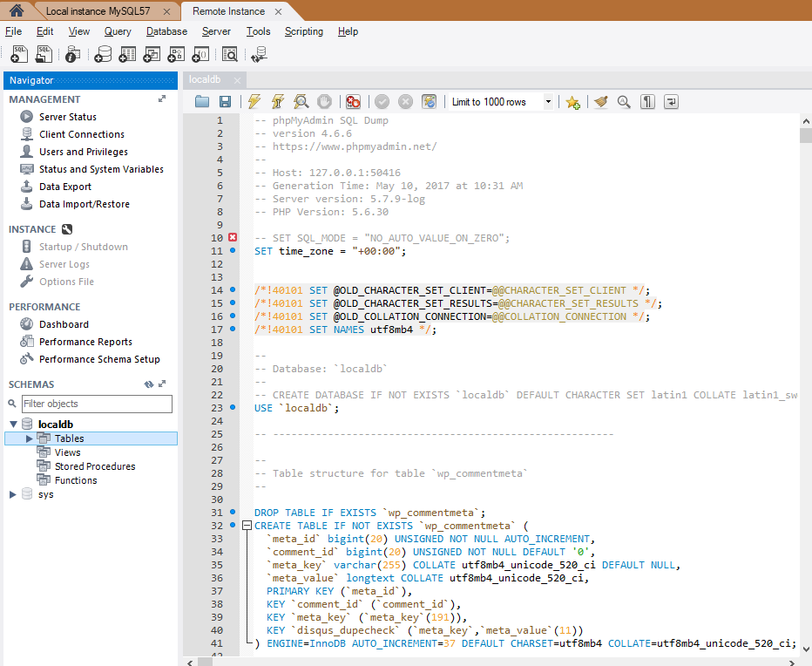The width and height of the screenshot is (812, 666).
Task: Open the object inspector info icon
Action: coord(73,54)
